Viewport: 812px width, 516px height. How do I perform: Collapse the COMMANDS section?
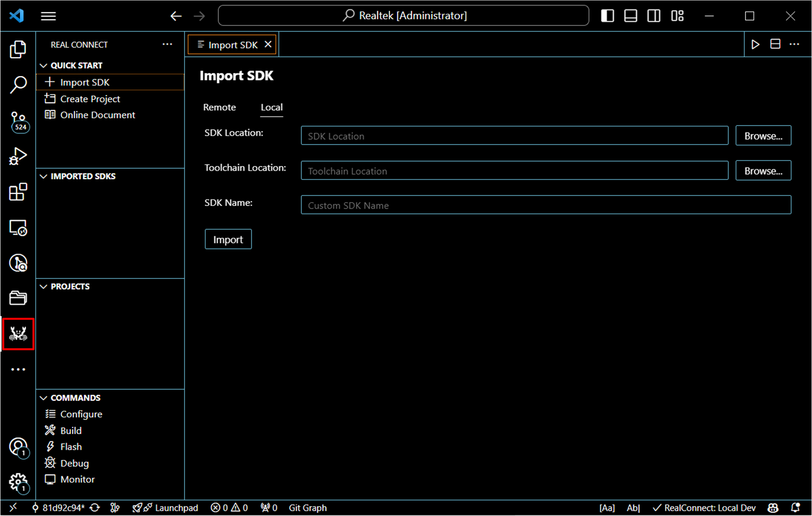(x=75, y=398)
